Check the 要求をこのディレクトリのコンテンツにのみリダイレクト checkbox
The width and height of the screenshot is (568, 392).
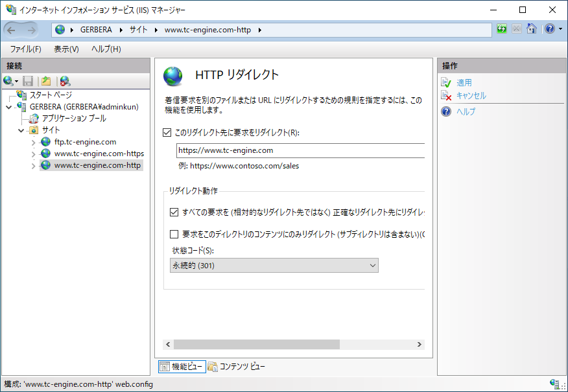click(174, 235)
